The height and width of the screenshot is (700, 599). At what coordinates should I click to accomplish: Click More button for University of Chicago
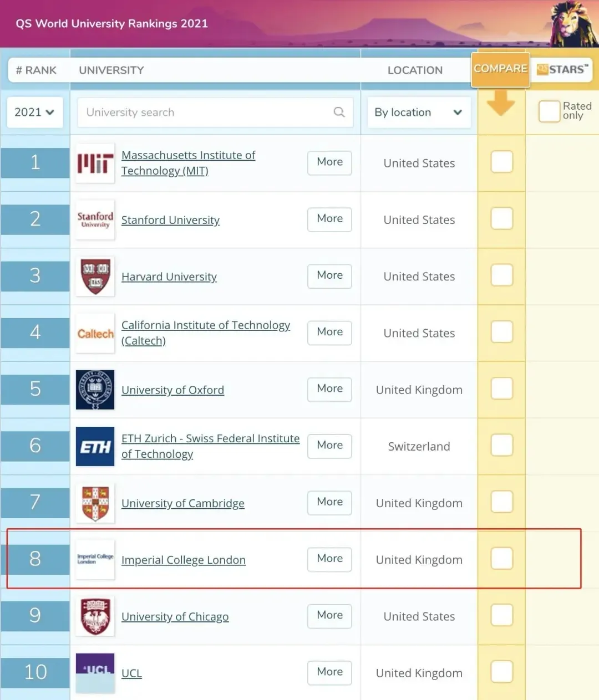click(329, 615)
